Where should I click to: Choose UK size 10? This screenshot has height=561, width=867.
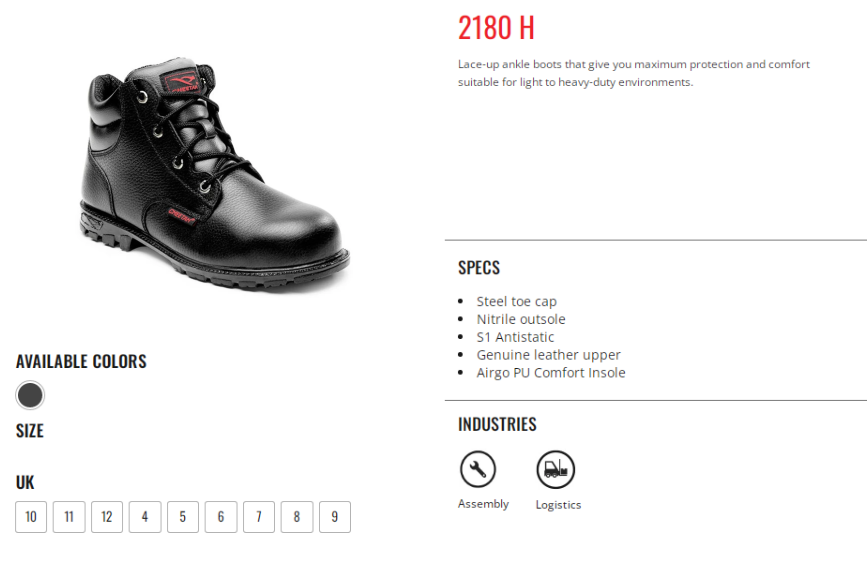pos(31,517)
